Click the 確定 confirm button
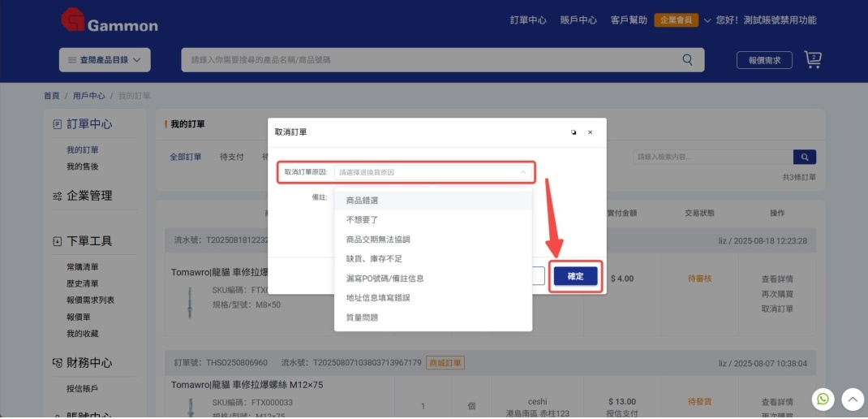Viewport: 868px width, 419px height. [575, 276]
